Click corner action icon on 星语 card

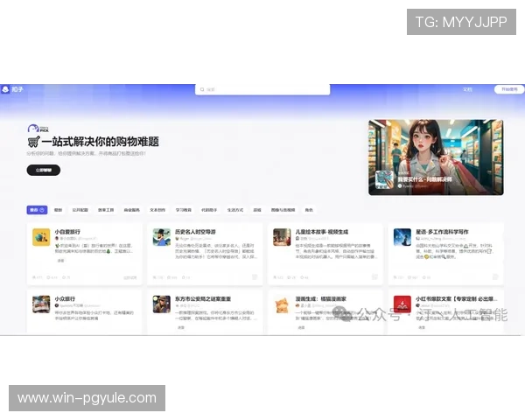point(495,277)
